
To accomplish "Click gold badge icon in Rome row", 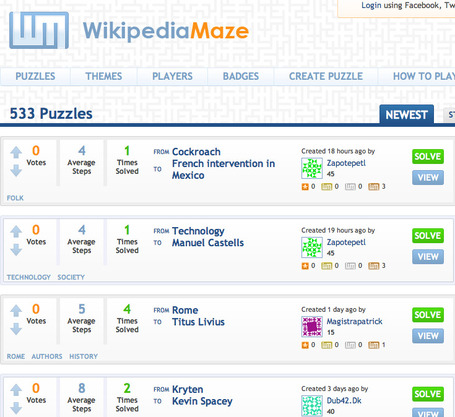I will coord(326,345).
